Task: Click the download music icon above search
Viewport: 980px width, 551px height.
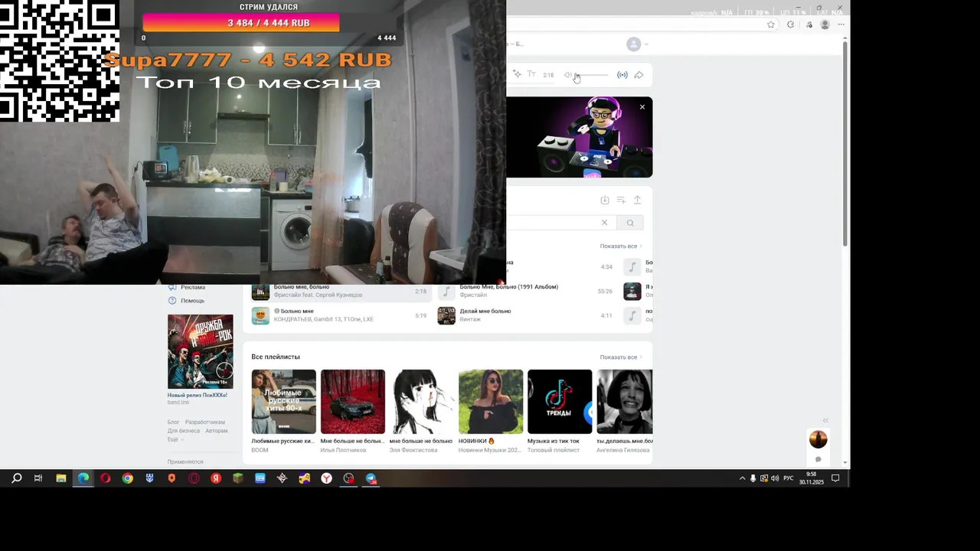Action: [x=604, y=200]
